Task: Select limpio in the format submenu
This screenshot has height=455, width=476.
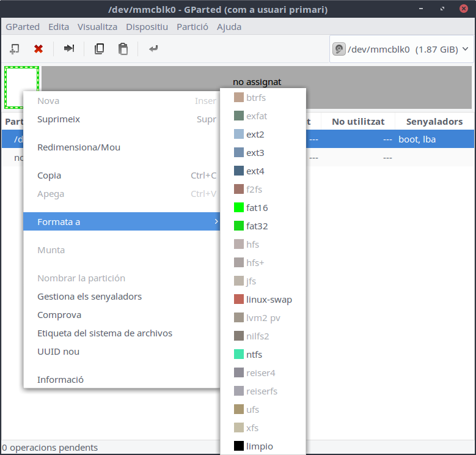Action: [263, 446]
